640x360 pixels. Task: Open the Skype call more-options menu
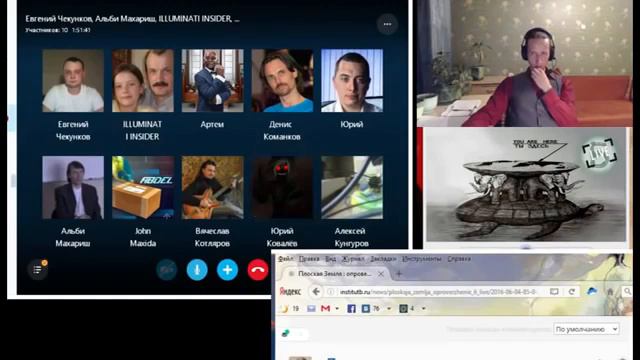coord(387,24)
